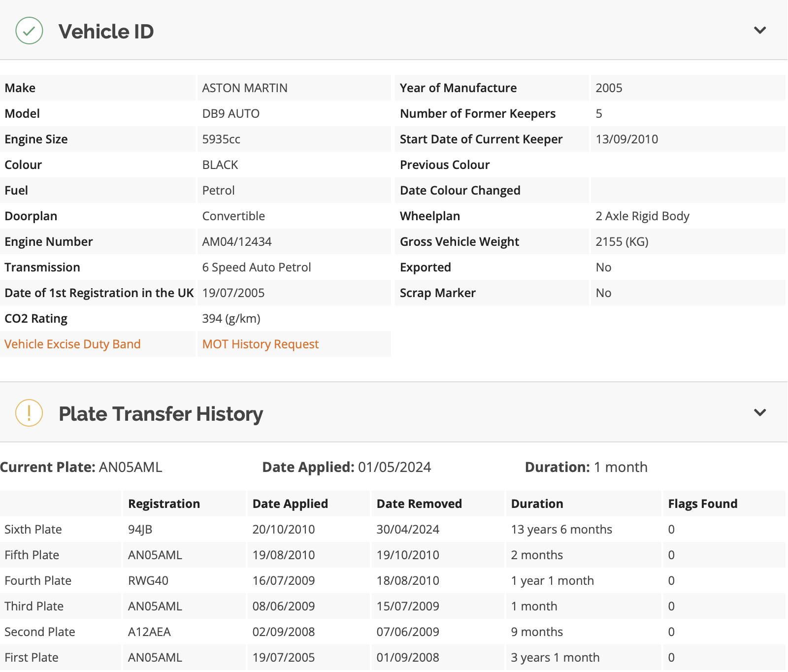Click gross weight 2155 (KG)

(x=622, y=241)
